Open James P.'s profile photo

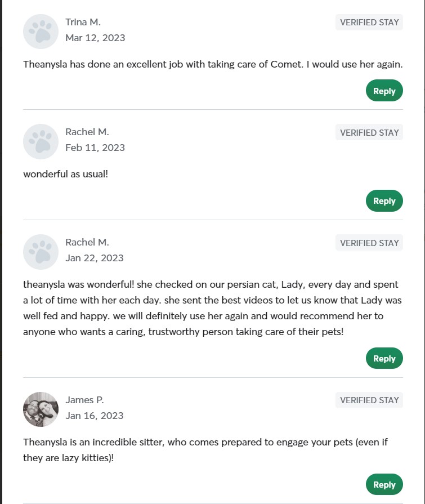coord(41,409)
